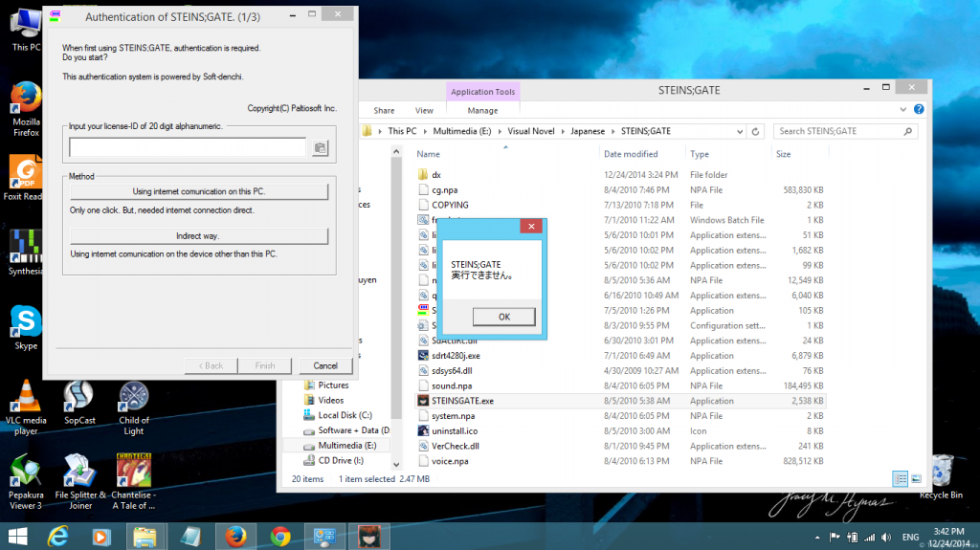Open Internet Explorer from taskbar
980x550 pixels.
point(57,537)
